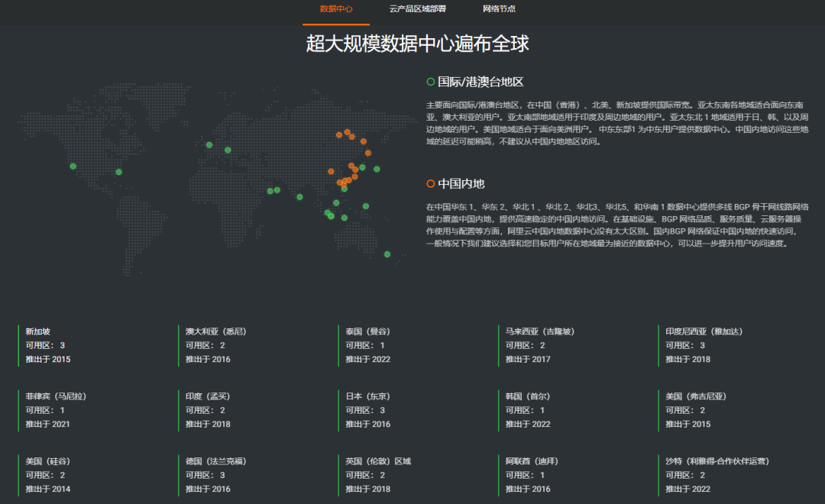Select the green marker on Japan
This screenshot has width=825, height=504.
tap(377, 170)
